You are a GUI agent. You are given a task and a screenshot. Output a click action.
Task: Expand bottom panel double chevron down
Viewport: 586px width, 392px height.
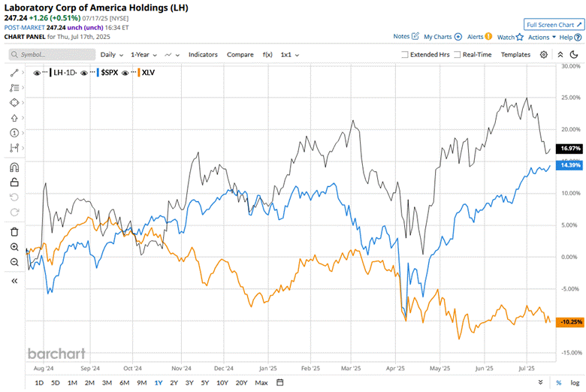pyautogui.click(x=540, y=382)
